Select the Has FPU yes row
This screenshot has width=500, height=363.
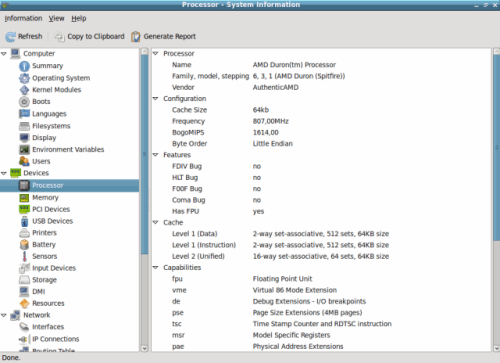pyautogui.click(x=321, y=211)
